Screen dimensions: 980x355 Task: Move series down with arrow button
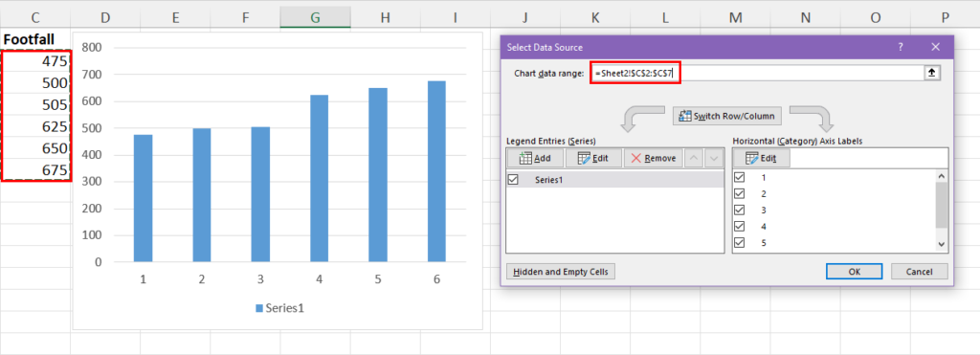pos(714,158)
